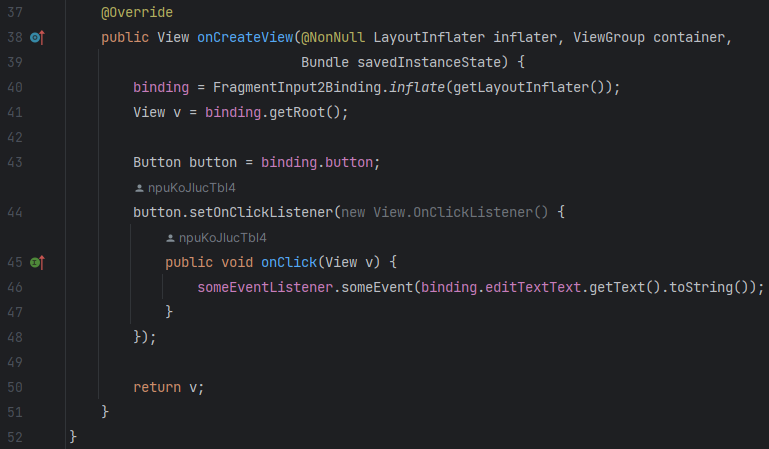Click the author person icon above setOnClickListener

coord(139,188)
